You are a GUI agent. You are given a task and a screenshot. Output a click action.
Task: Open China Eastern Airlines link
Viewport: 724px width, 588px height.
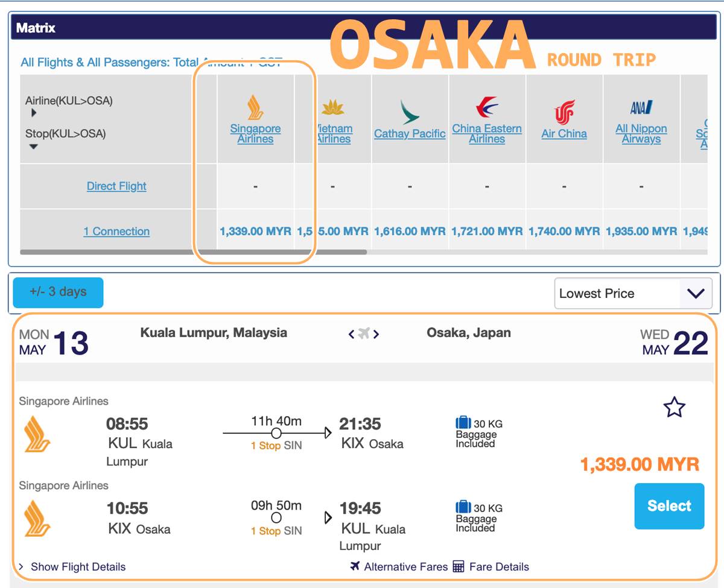coord(487,134)
